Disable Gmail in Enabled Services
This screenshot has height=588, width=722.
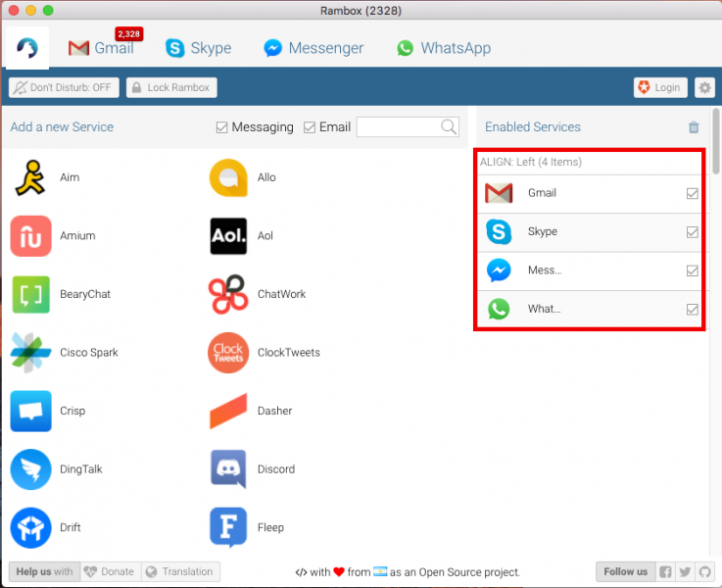point(692,193)
